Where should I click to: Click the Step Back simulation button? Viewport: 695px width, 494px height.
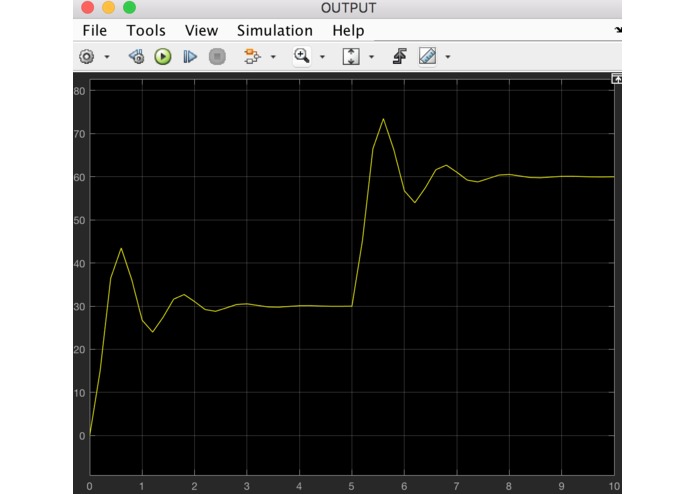coord(137,57)
